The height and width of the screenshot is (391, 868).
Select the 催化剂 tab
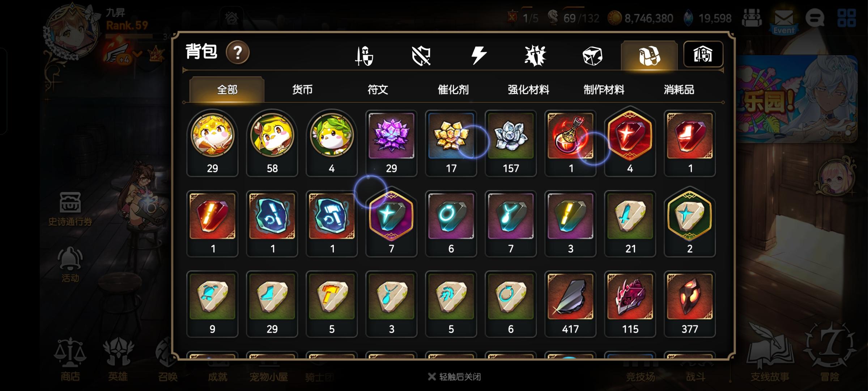point(453,89)
